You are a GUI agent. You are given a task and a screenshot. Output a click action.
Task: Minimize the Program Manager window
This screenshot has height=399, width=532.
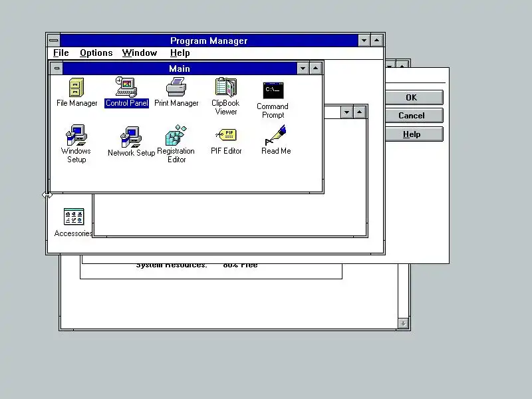[364, 41]
